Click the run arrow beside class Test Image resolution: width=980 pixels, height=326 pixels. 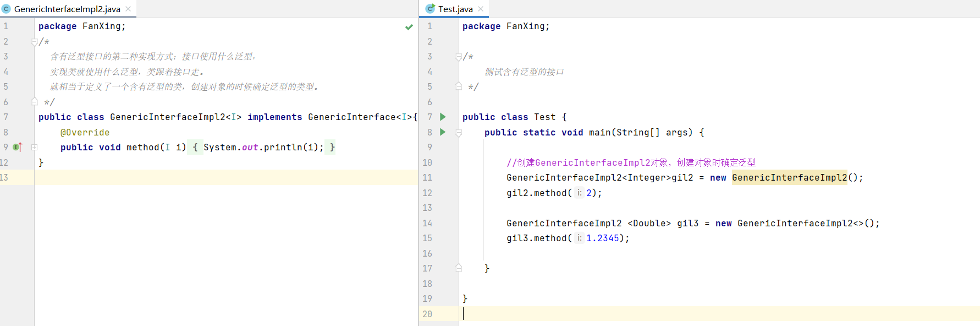(443, 117)
